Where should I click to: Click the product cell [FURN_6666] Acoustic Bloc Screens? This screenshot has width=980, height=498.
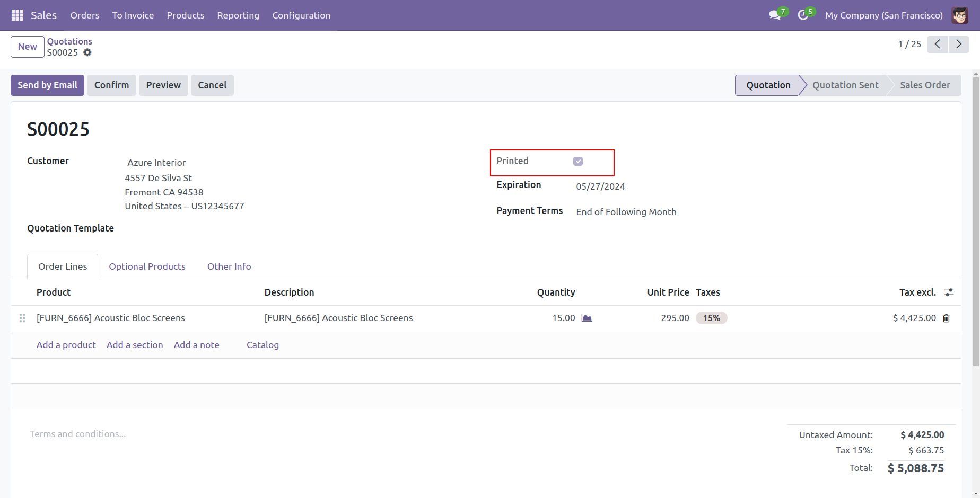tap(110, 318)
